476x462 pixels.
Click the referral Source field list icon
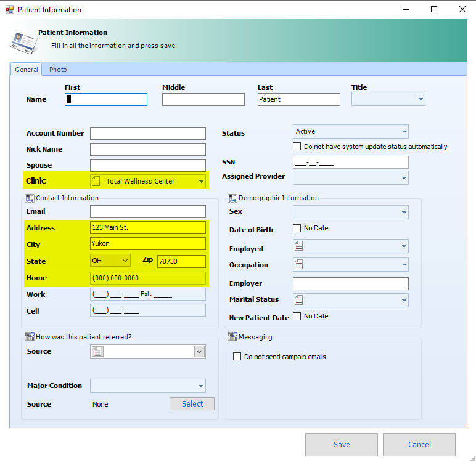click(x=98, y=352)
